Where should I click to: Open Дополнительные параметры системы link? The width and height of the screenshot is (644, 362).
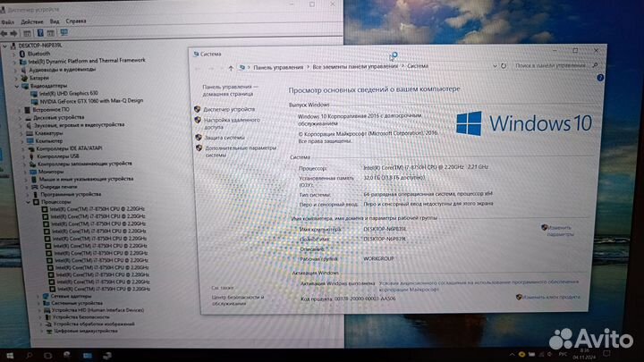[x=241, y=151]
